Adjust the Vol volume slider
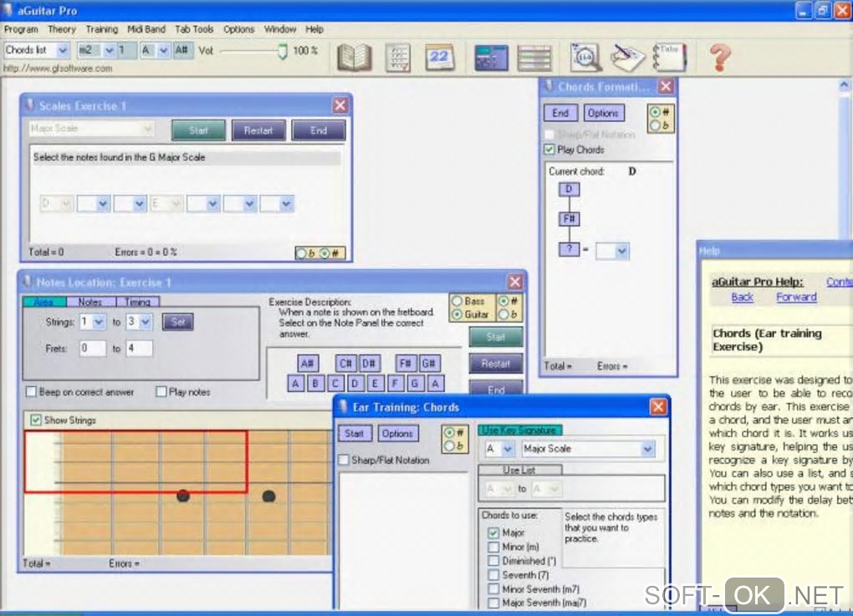 (283, 52)
